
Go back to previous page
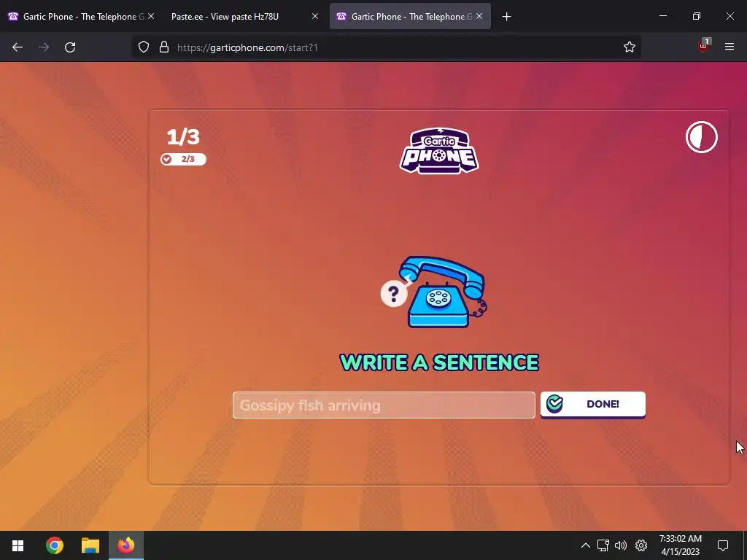pyautogui.click(x=18, y=47)
